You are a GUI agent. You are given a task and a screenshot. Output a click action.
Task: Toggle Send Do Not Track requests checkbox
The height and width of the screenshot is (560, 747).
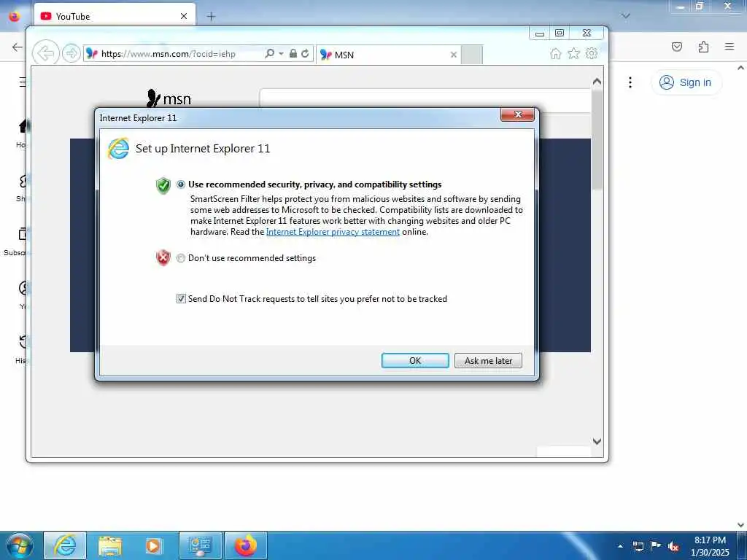tap(181, 298)
